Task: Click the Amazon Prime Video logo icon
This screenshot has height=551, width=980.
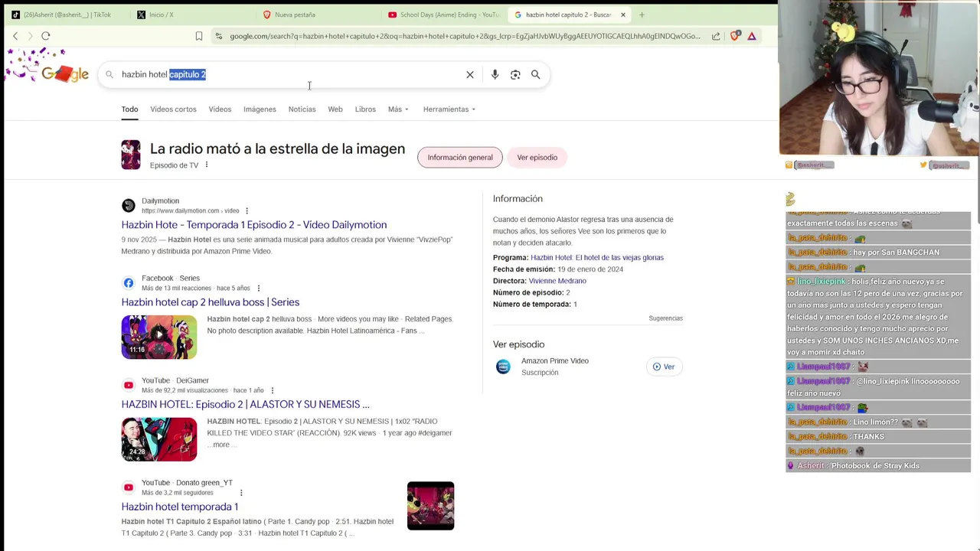Action: [x=503, y=367]
